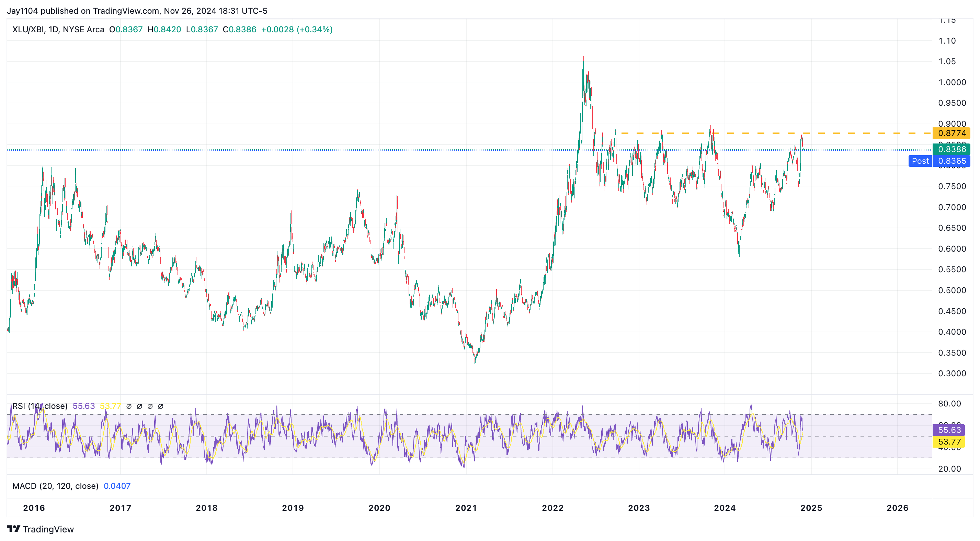Click the MACD (20, 120, close) legend label
Screen dimensions: 980x541
pos(56,486)
